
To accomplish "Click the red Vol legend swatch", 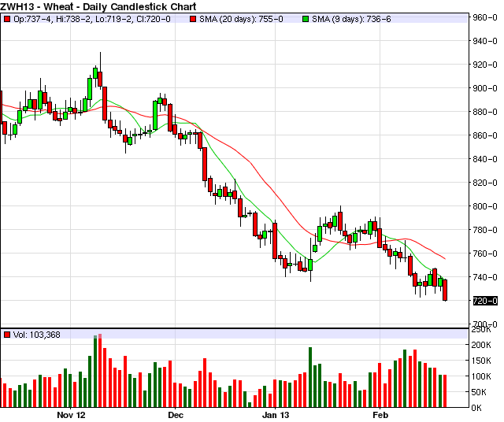I will pos(7,335).
